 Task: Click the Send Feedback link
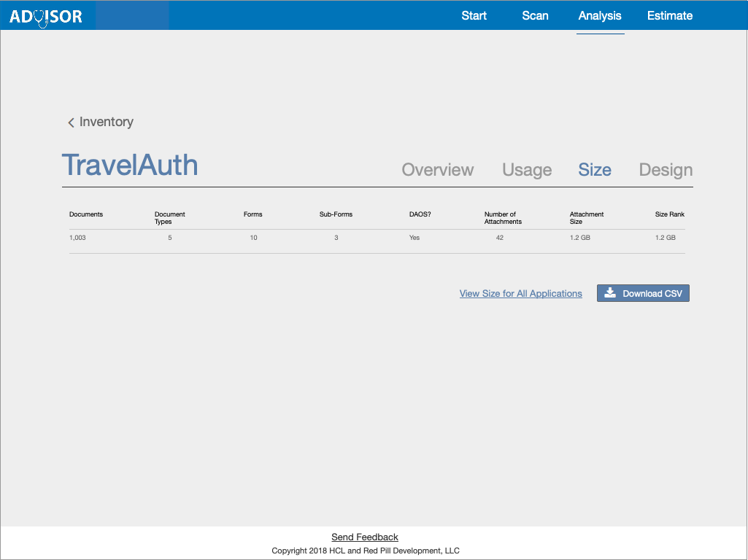[365, 537]
